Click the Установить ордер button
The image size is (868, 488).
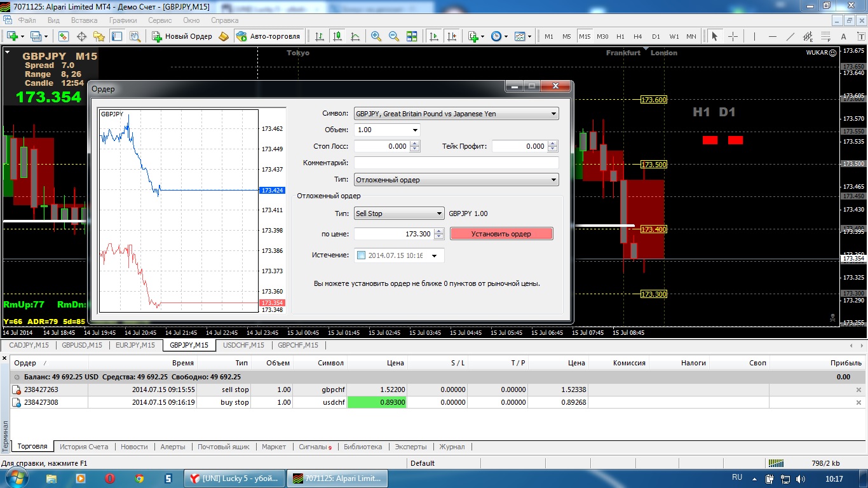(501, 234)
